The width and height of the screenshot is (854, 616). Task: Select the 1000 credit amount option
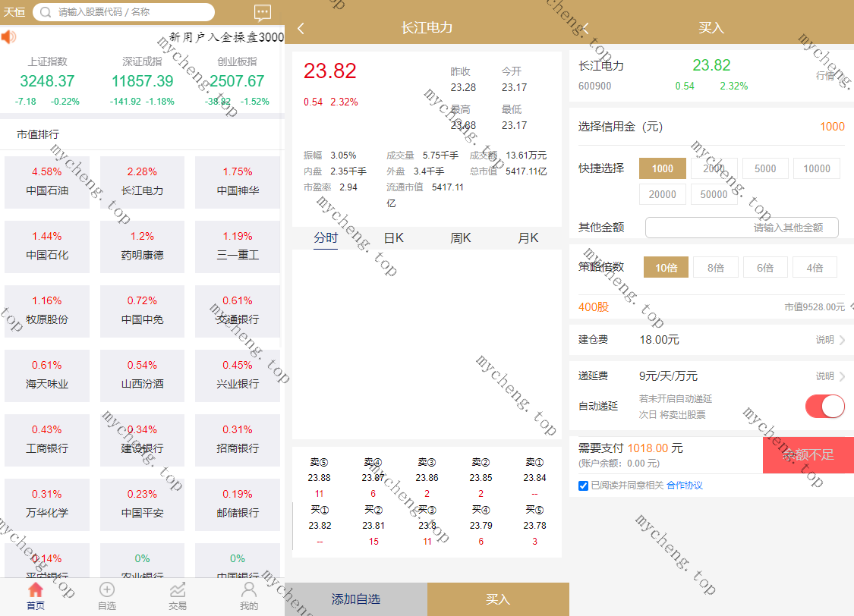662,168
